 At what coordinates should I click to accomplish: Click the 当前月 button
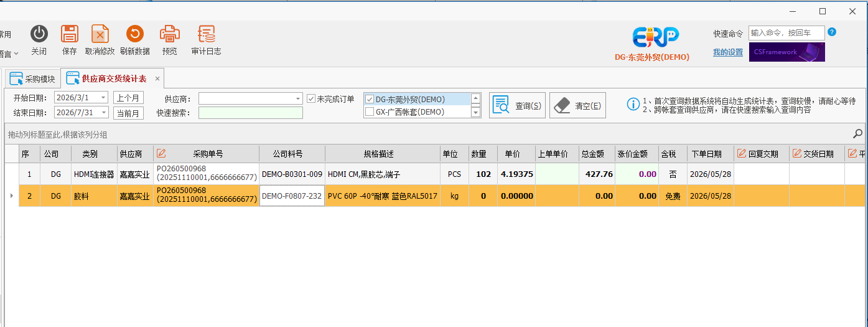pyautogui.click(x=128, y=113)
